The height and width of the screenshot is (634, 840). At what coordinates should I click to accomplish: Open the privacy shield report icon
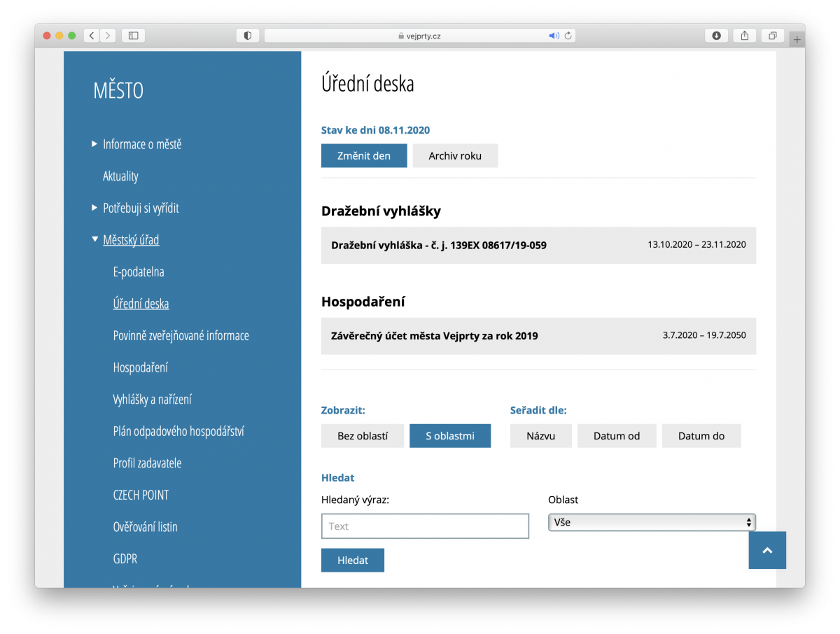tap(247, 36)
